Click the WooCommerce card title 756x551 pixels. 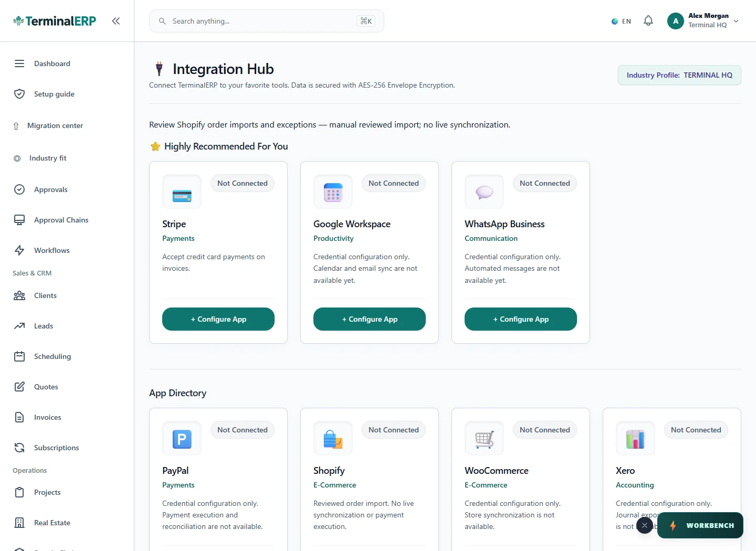(x=497, y=471)
